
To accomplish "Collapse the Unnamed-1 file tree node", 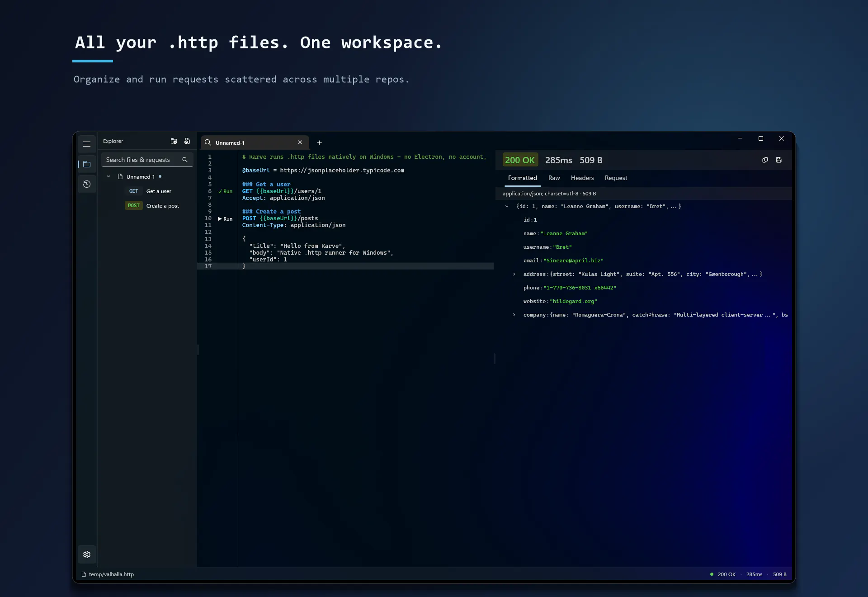I will pyautogui.click(x=108, y=177).
